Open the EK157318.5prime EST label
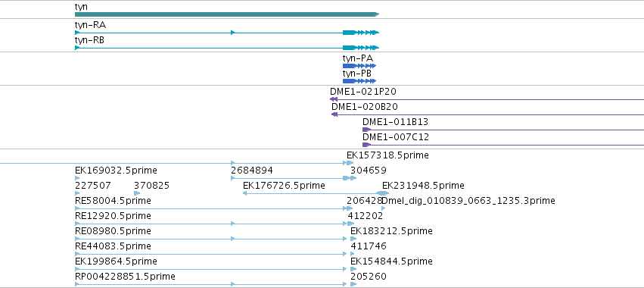The width and height of the screenshot is (644, 288). tap(387, 155)
